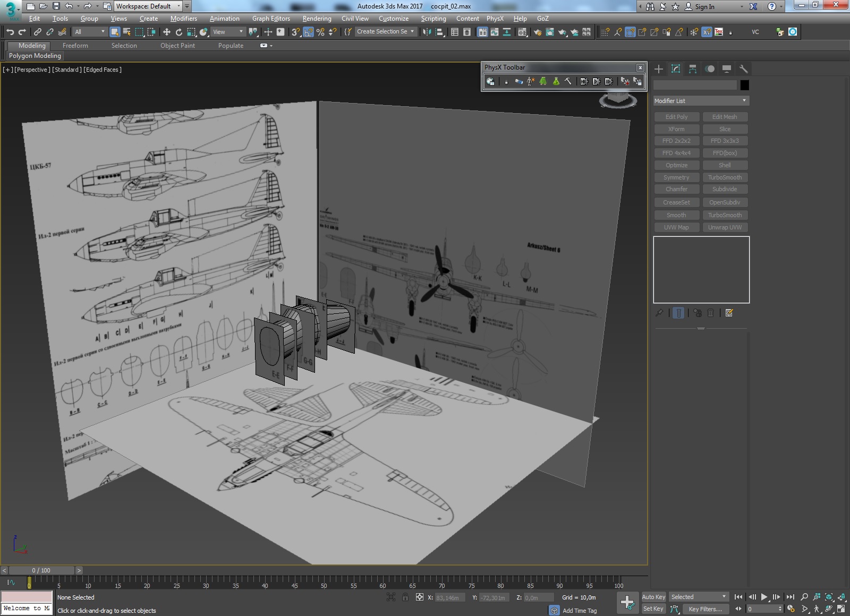Open the Rendering menu
The width and height of the screenshot is (850, 616).
(x=317, y=19)
